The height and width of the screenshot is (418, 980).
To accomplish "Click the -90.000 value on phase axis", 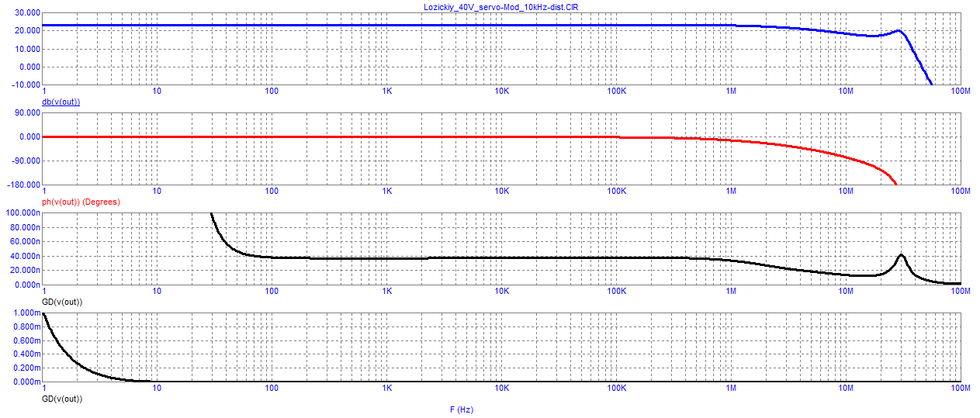I will 26,161.
